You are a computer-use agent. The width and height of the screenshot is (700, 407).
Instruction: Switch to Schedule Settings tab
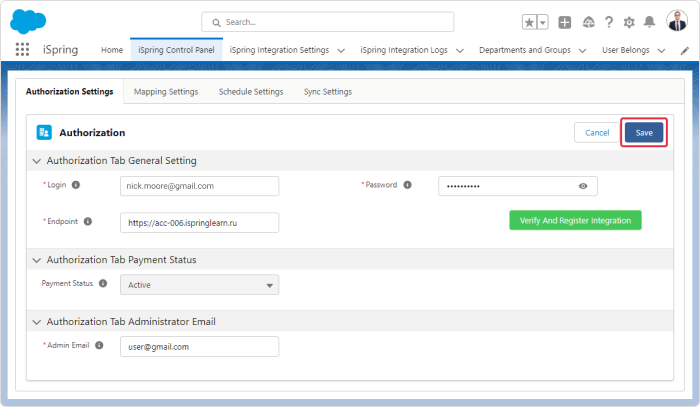251,91
